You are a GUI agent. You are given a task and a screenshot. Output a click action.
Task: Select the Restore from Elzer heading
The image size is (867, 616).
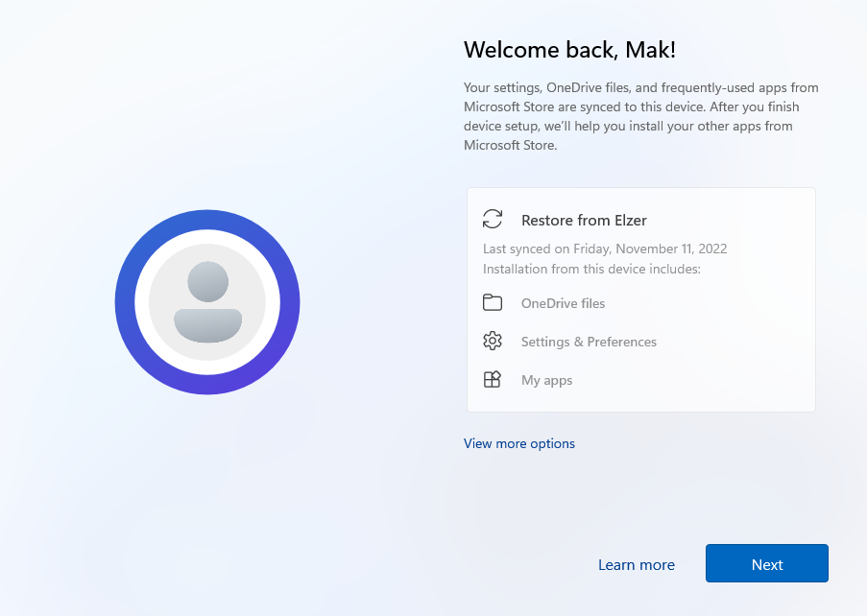[x=584, y=221]
